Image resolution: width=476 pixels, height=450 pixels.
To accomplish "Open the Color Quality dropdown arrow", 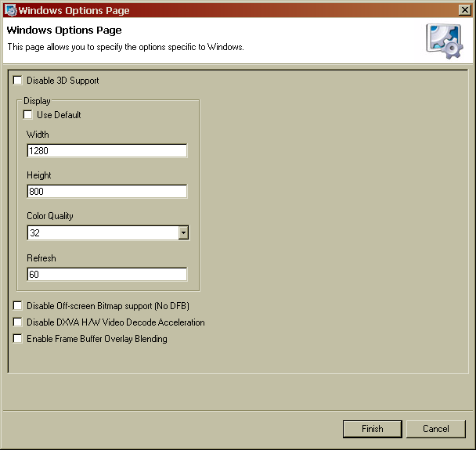I will [x=183, y=232].
